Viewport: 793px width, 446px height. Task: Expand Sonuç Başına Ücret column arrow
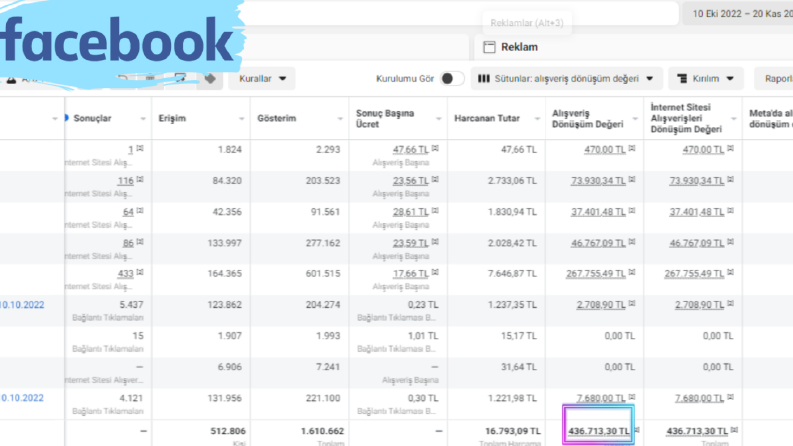point(439,119)
